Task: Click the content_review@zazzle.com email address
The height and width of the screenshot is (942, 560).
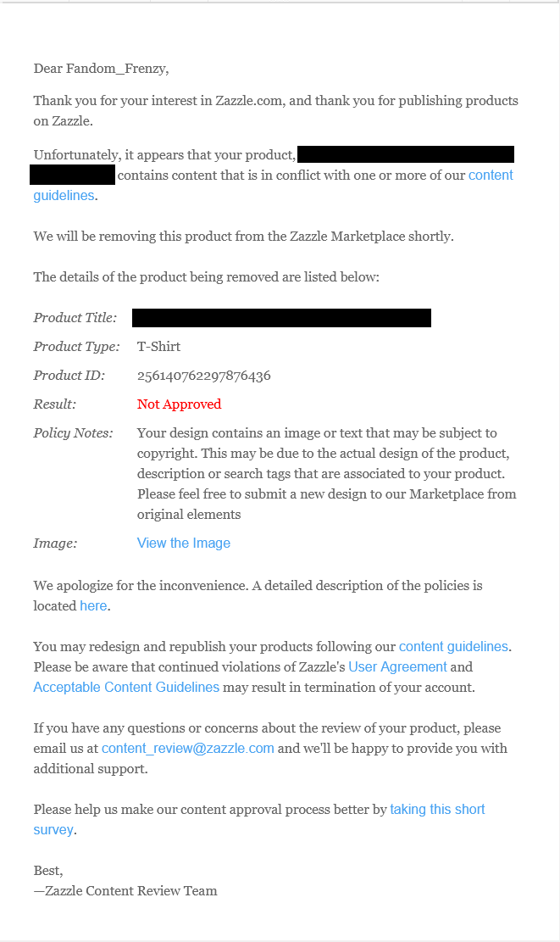Action: click(188, 749)
